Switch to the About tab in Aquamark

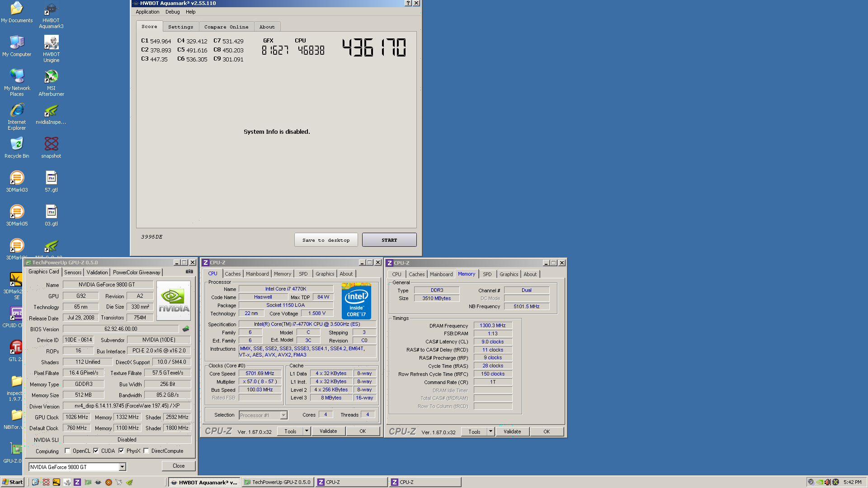click(267, 27)
